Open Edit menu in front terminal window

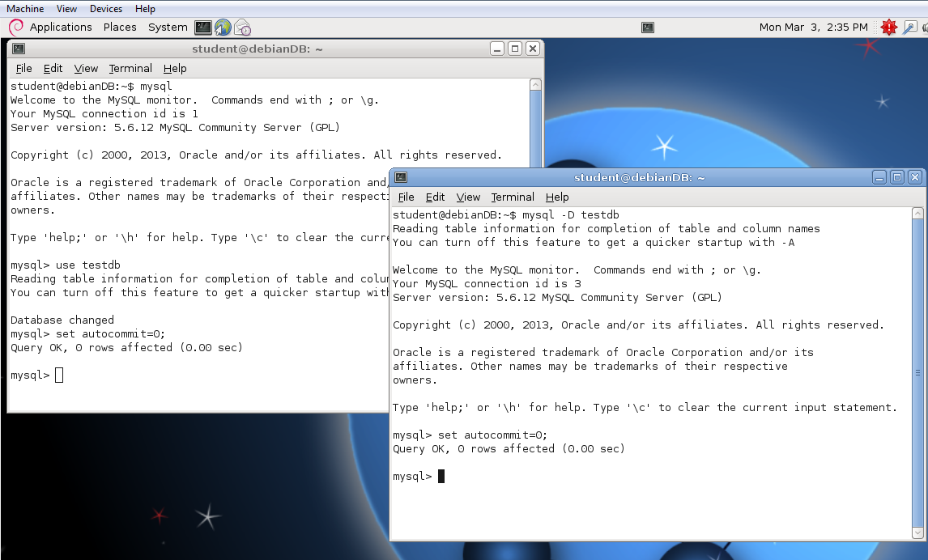(x=435, y=197)
